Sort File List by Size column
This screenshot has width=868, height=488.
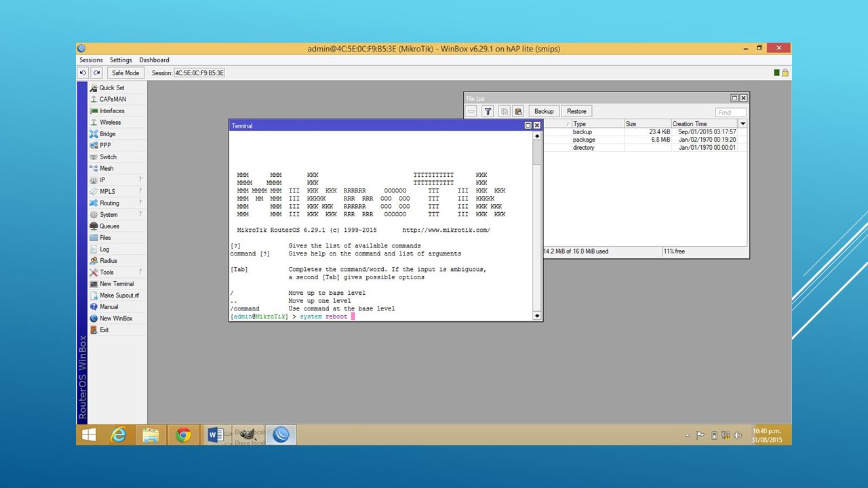[x=647, y=123]
